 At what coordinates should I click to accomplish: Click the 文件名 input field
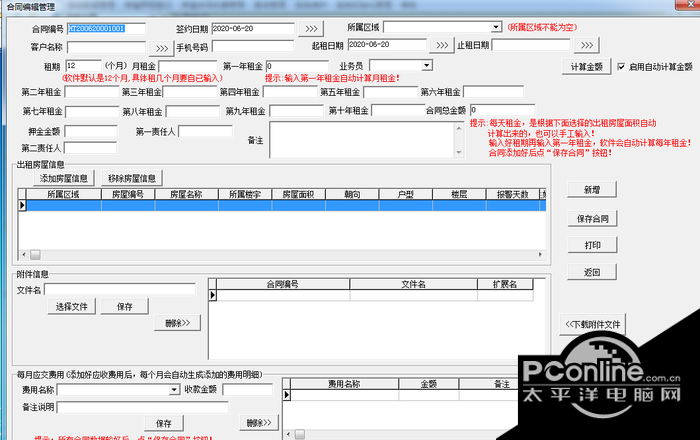point(120,289)
